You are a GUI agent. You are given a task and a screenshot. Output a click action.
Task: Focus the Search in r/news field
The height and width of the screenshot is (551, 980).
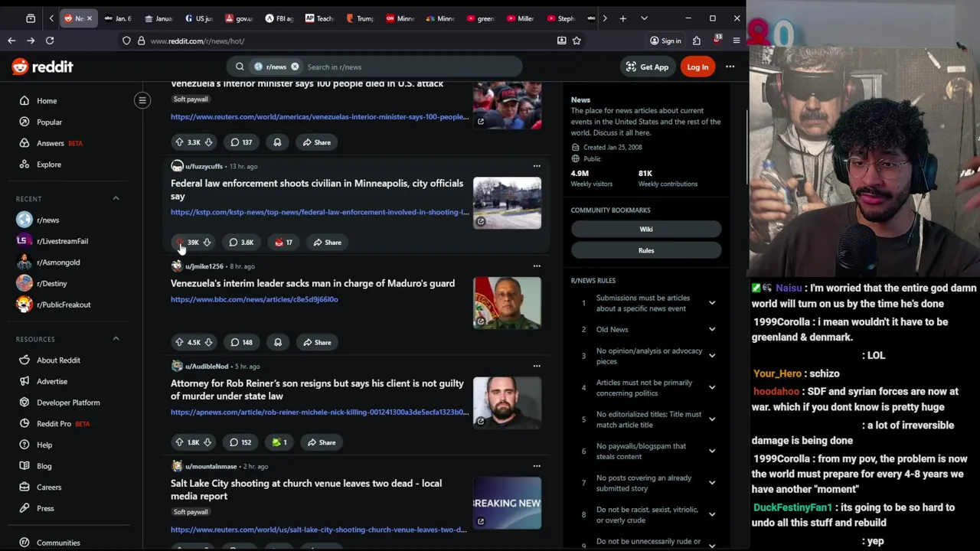[410, 67]
